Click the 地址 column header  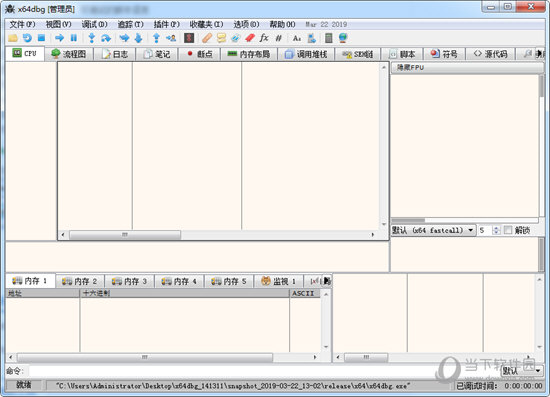(42, 293)
